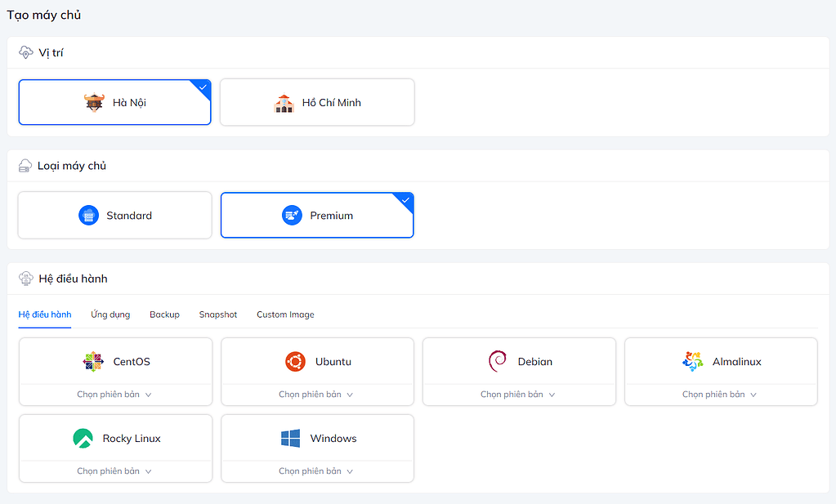836x504 pixels.
Task: Open the Debian version selector
Action: 518,393
